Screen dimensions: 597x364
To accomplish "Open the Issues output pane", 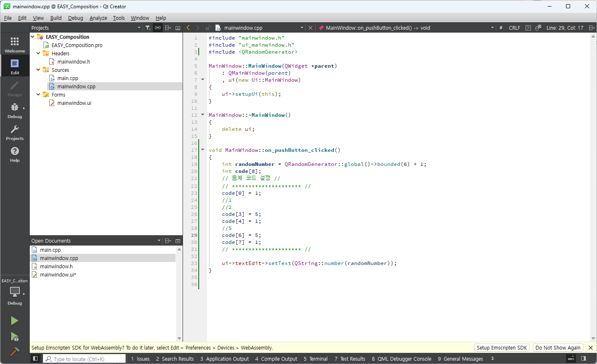I will [140, 359].
